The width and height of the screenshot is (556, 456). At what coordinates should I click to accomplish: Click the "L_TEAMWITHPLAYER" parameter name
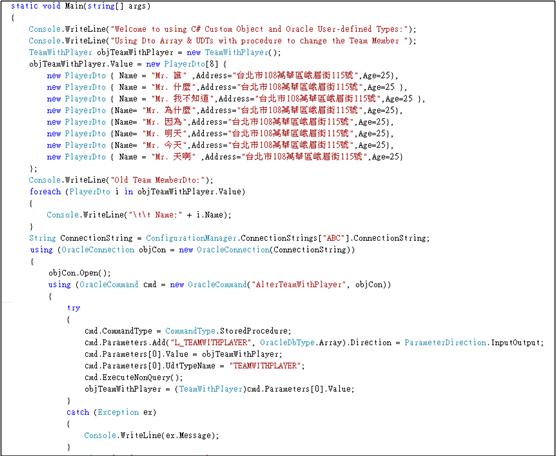pos(211,343)
